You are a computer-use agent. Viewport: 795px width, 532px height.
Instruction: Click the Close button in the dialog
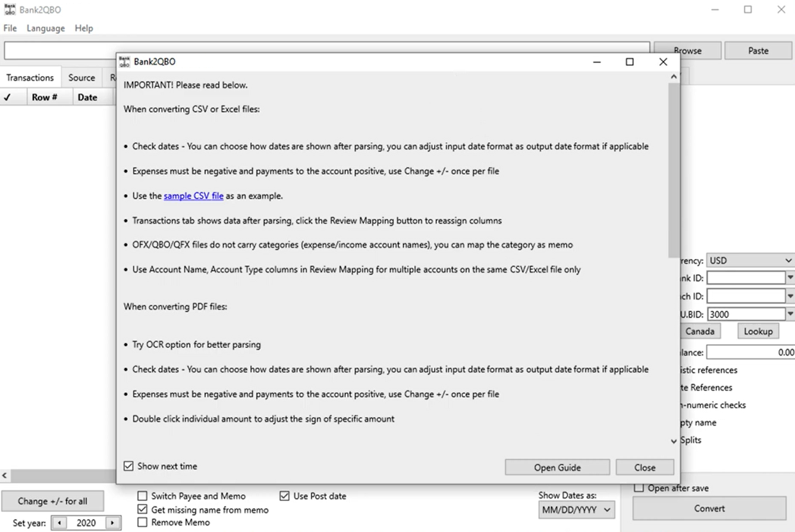coord(645,467)
